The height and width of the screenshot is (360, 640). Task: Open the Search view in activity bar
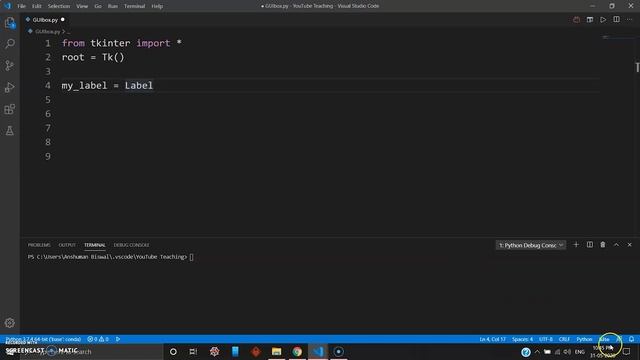pyautogui.click(x=10, y=44)
